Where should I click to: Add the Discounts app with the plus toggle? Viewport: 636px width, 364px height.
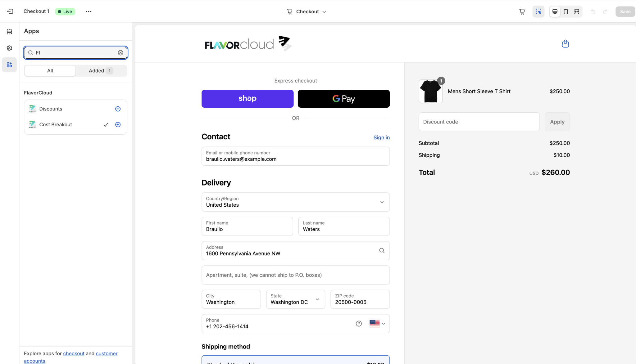point(118,109)
